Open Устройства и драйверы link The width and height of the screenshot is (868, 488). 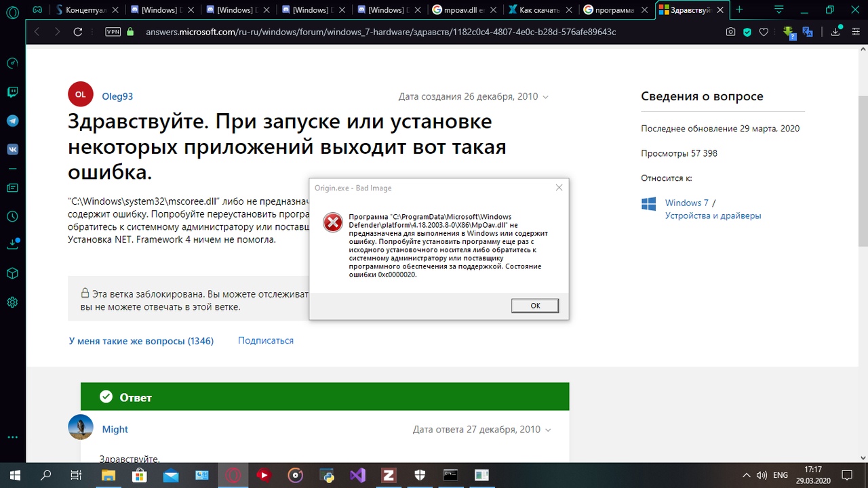click(x=713, y=216)
